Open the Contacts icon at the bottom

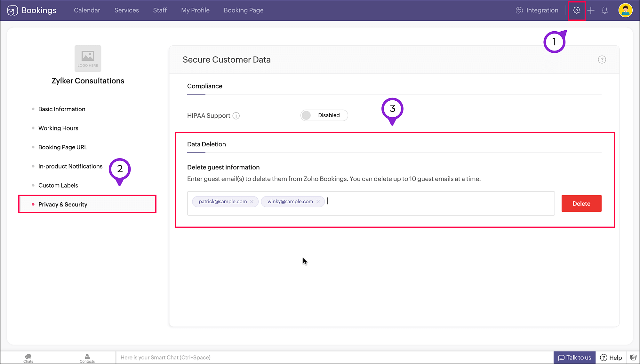coord(87,358)
